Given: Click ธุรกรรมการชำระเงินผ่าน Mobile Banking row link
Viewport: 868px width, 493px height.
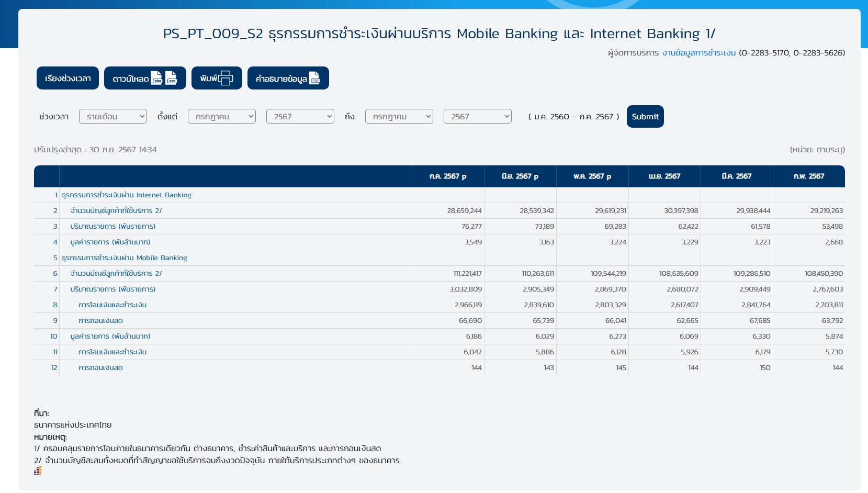Looking at the screenshot, I should pyautogui.click(x=125, y=258).
